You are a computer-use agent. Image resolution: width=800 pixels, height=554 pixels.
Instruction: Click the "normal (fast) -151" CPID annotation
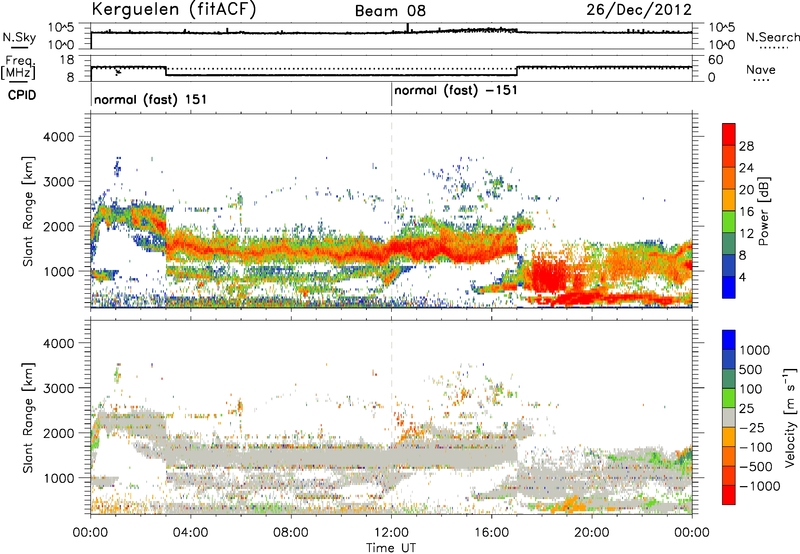pos(456,91)
